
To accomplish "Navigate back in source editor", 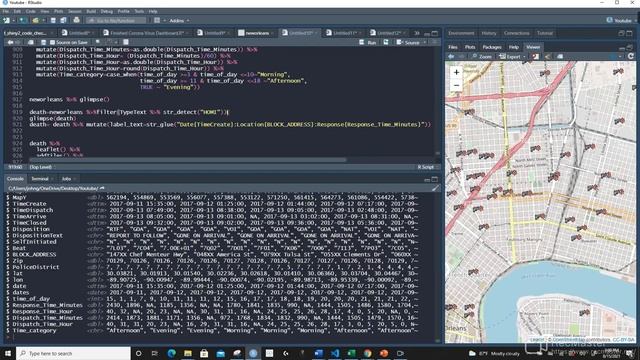I will [10, 42].
